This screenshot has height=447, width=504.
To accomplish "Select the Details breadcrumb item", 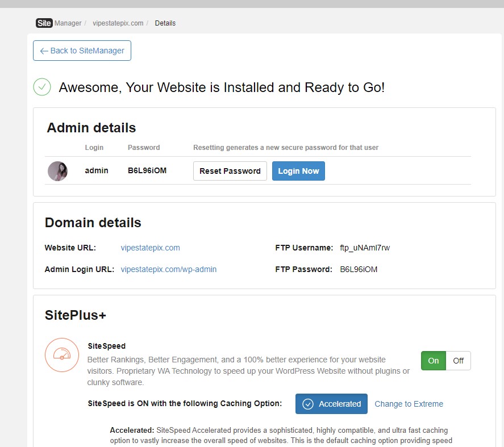I will (x=165, y=23).
